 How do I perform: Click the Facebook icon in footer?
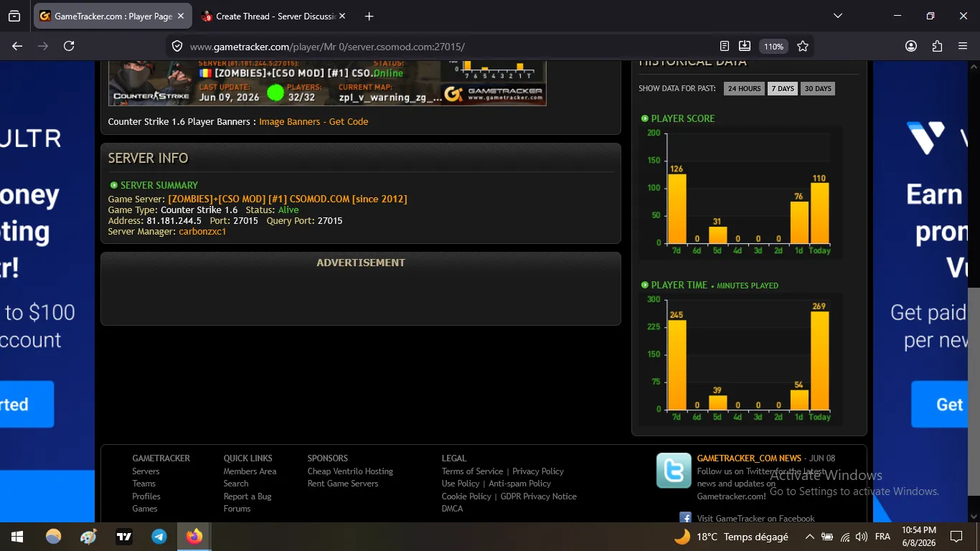point(685,517)
